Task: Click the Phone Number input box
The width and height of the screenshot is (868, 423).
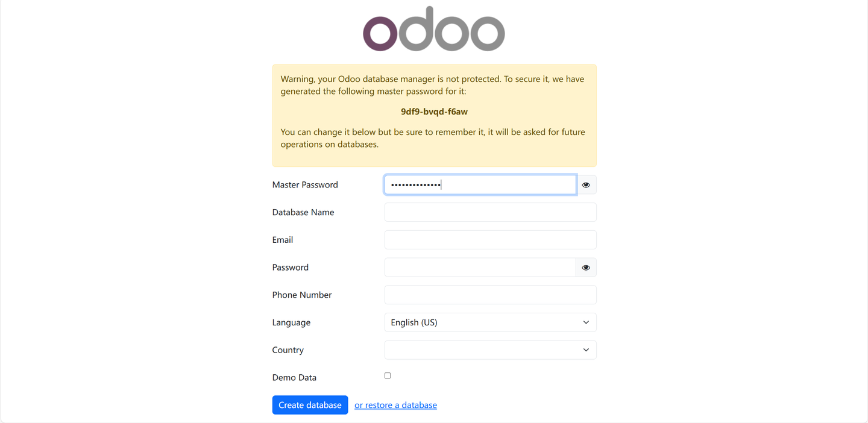Action: point(490,294)
